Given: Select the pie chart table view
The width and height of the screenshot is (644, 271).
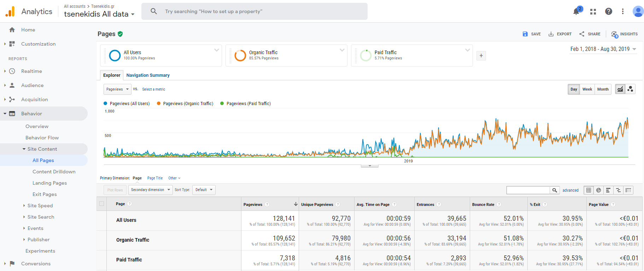Looking at the screenshot, I should coord(598,190).
